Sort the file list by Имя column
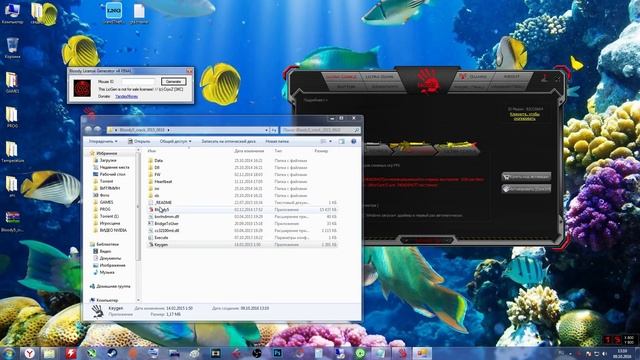Screen dimensions: 640x360 (151, 151)
